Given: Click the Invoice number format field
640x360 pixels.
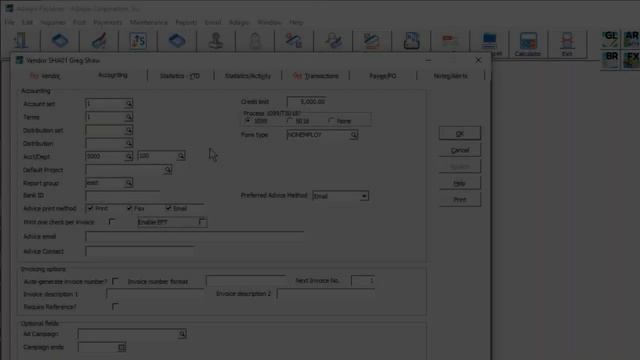Looking at the screenshot, I should click(246, 281).
